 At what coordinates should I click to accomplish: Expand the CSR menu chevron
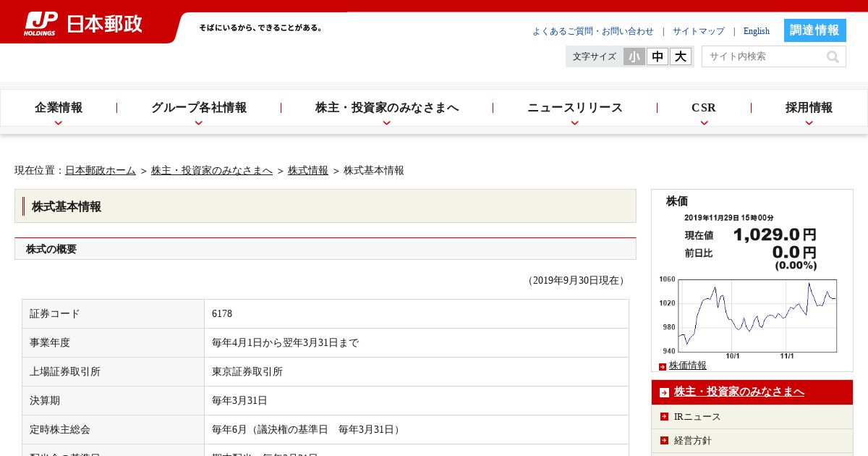pos(704,123)
